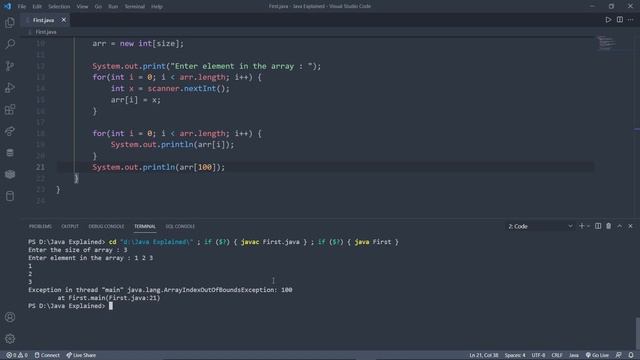The height and width of the screenshot is (360, 640).
Task: Click the code minimap
Action: [606, 42]
